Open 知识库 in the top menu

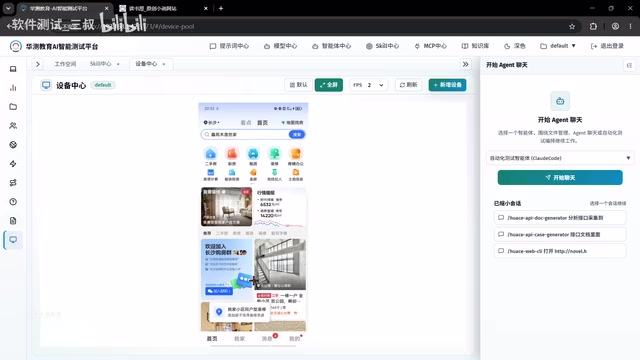[x=475, y=46]
